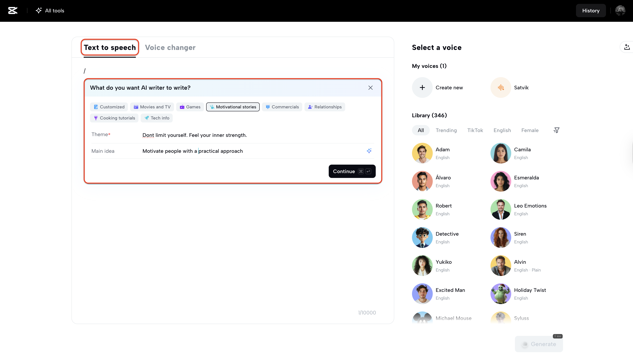633x364 pixels.
Task: Filter voices by Female
Action: [530, 130]
